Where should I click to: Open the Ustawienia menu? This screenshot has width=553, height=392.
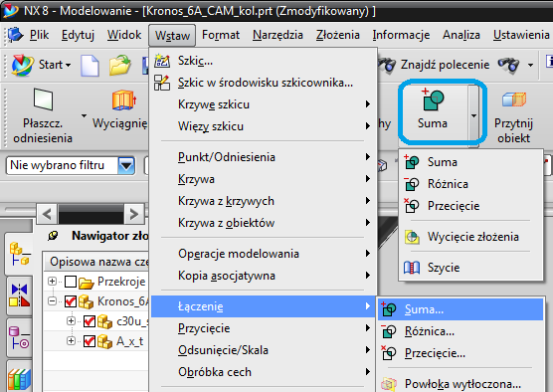521,35
